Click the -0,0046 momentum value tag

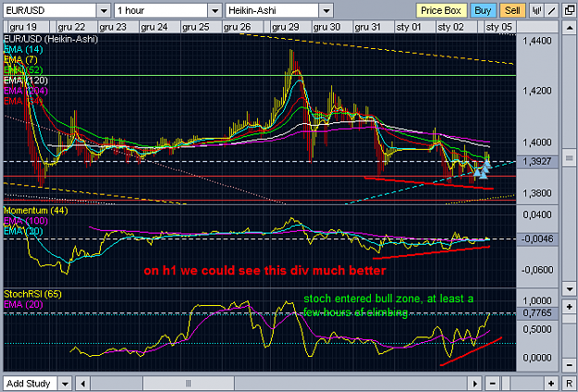pos(536,239)
